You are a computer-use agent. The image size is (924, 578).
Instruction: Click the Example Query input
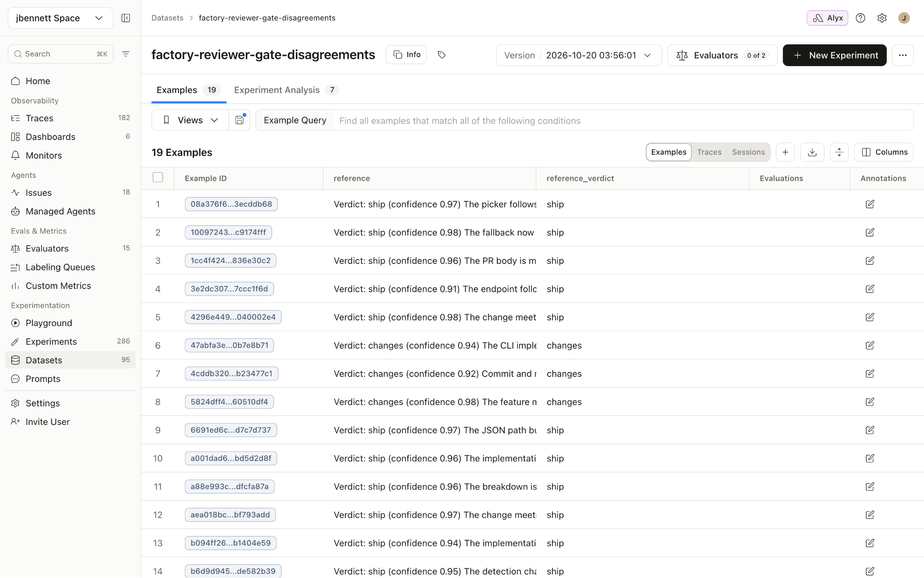coord(623,120)
